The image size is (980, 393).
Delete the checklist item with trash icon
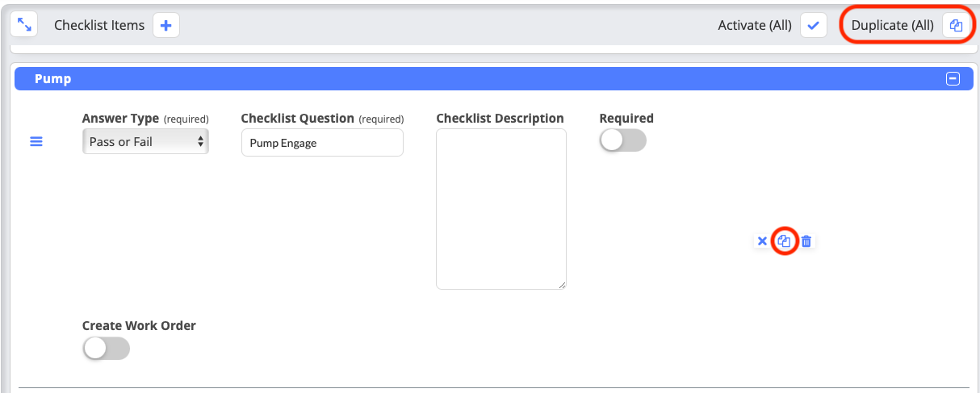[806, 240]
